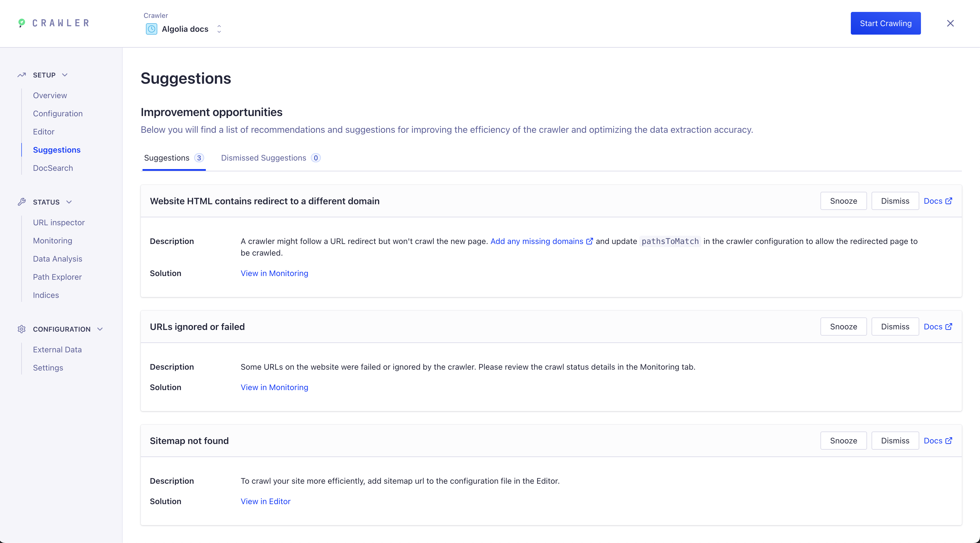Open external link icon on Add any missing domains
Screen dimensions: 980x543
coord(589,241)
